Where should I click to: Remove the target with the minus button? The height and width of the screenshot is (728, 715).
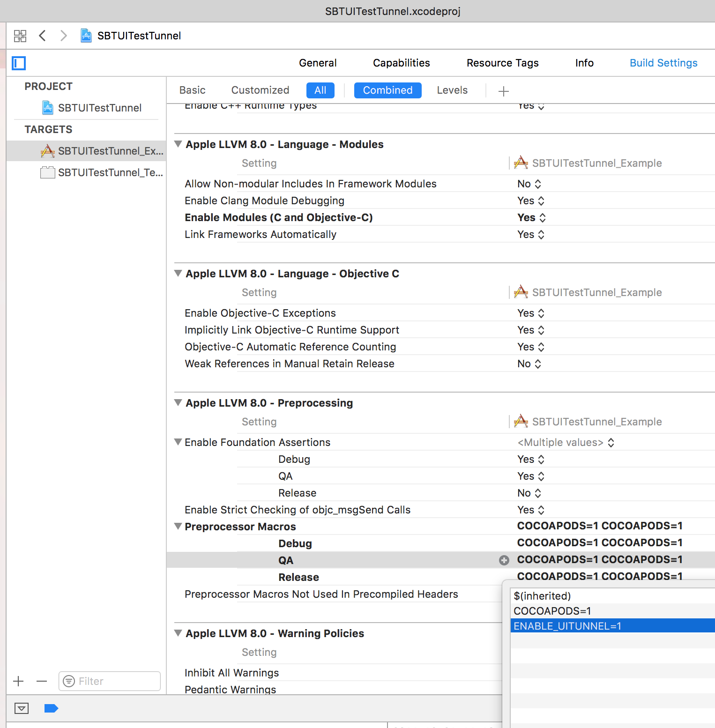42,681
